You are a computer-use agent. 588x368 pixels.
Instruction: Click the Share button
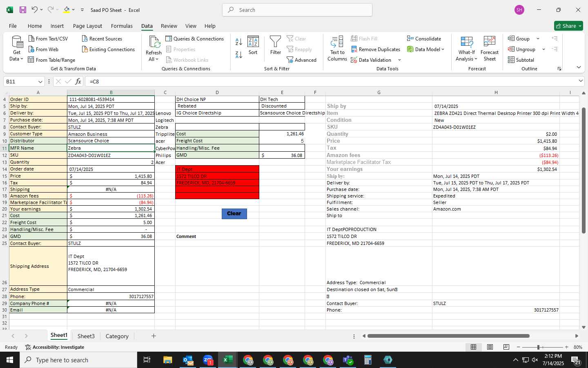click(568, 26)
